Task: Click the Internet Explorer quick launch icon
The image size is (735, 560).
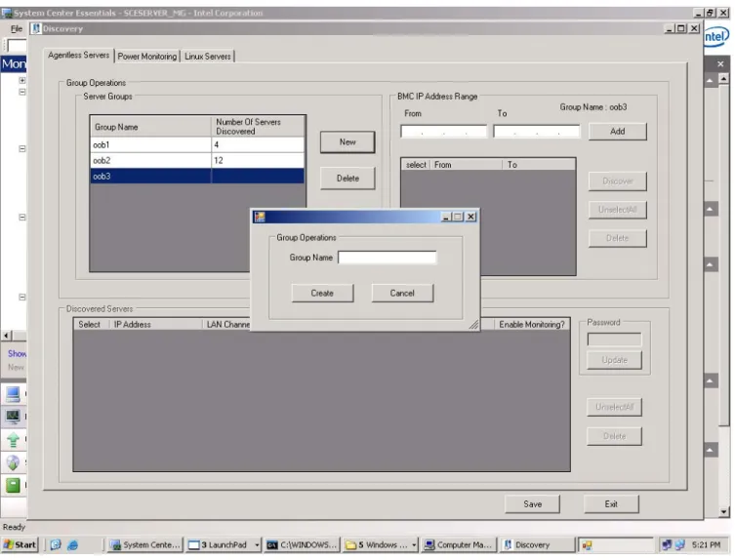Action: coord(72,545)
